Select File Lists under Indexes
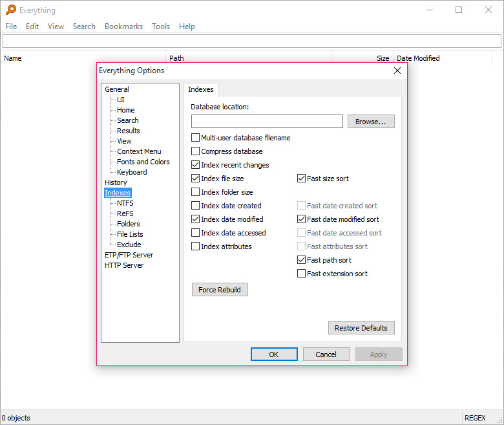 pos(130,234)
